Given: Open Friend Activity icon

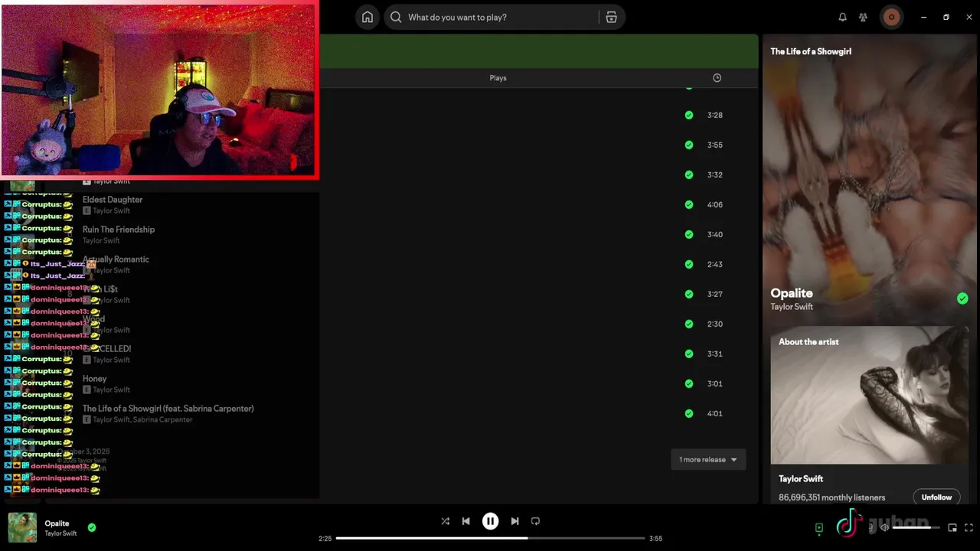Looking at the screenshot, I should pyautogui.click(x=863, y=17).
